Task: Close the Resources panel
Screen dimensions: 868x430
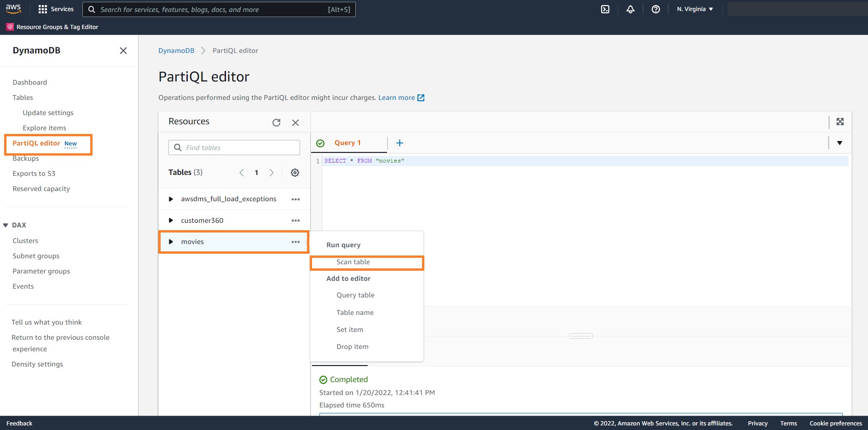Action: tap(295, 122)
